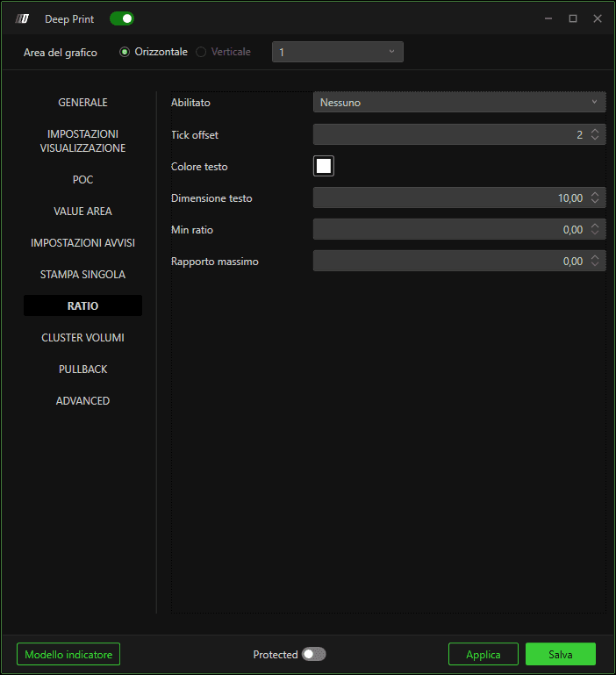Screen dimensions: 616x675
Task: Open IMPOSTAZIONI VISUALIZZAZIONE section
Action: tap(82, 140)
